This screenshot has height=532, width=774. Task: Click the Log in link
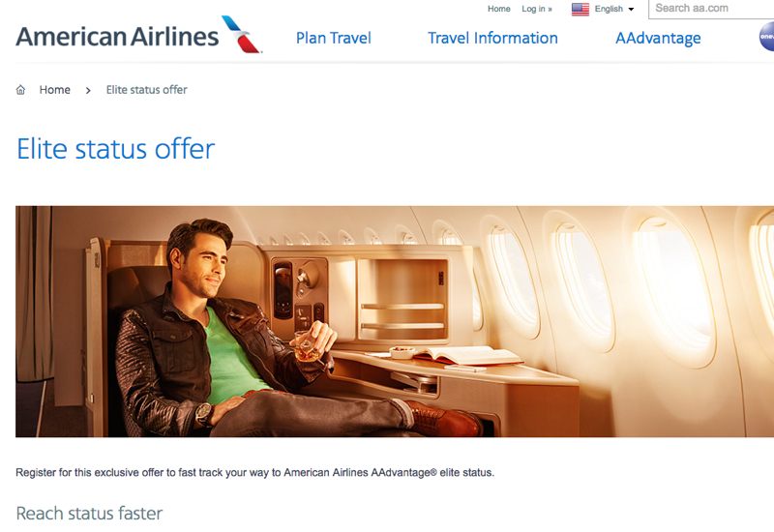click(537, 9)
